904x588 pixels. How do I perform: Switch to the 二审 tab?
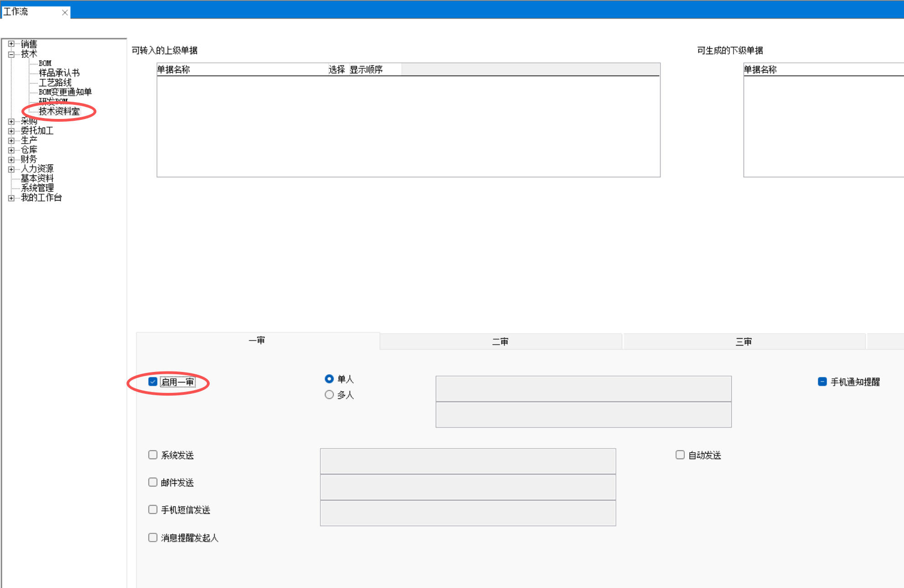click(x=500, y=342)
